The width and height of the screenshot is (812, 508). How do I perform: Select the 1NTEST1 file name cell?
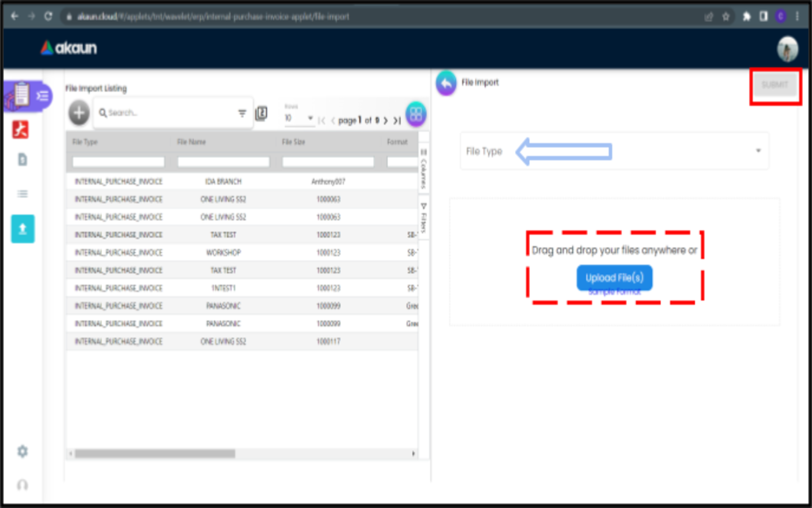tap(223, 288)
